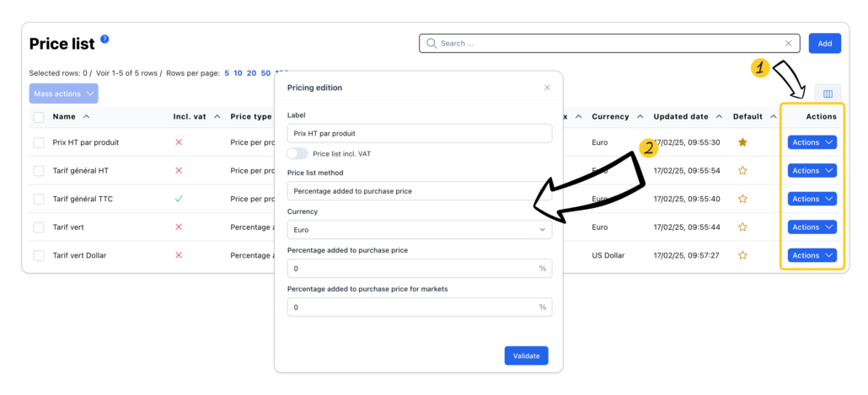Click the Add button

pos(824,43)
